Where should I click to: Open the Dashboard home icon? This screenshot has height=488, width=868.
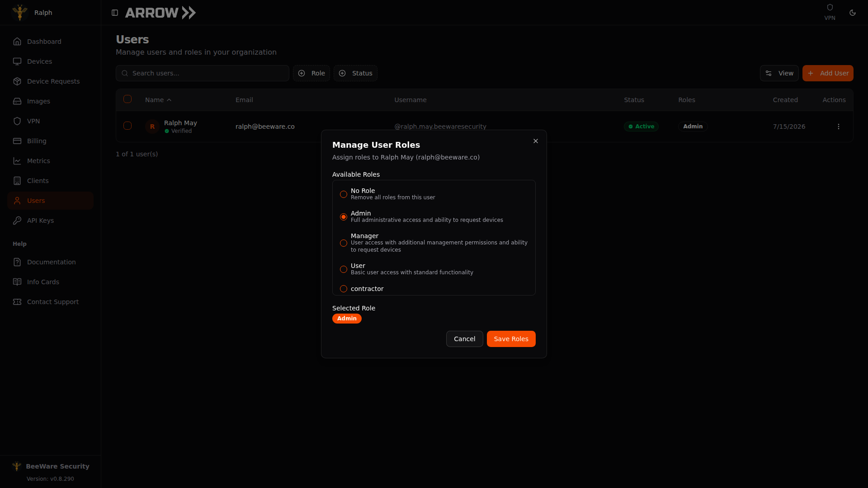(x=17, y=42)
